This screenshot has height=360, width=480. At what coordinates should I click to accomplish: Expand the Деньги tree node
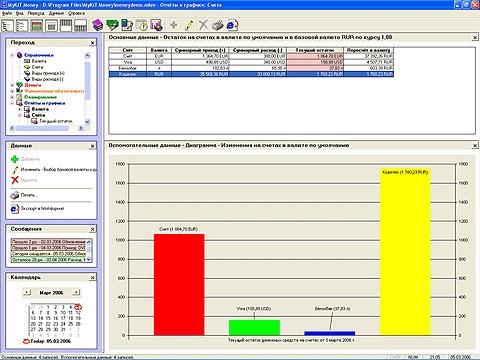[12, 85]
